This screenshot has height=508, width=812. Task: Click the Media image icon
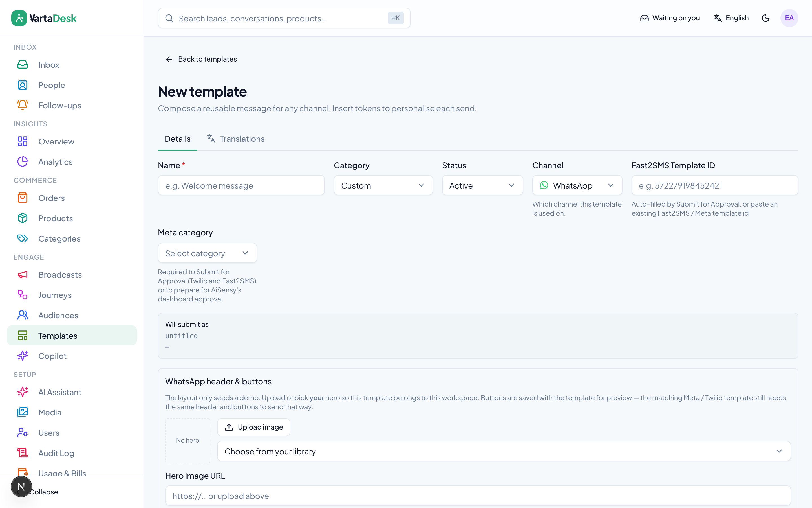(x=23, y=412)
